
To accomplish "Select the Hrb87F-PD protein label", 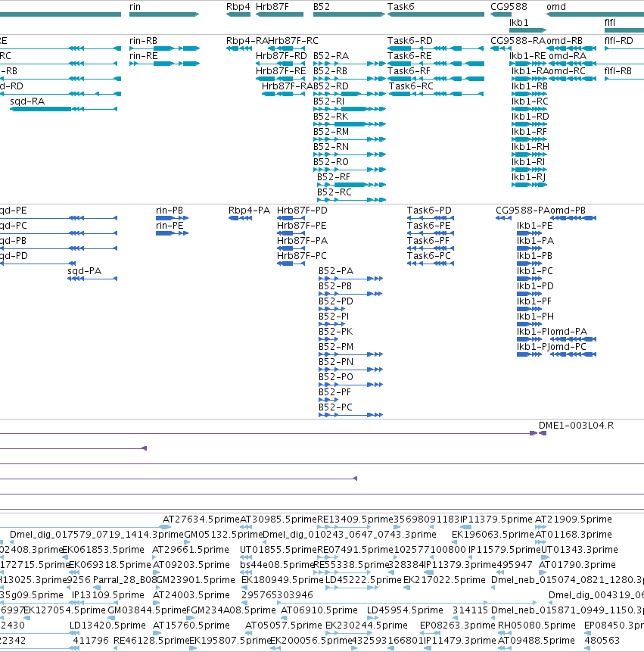I will coord(302,211).
